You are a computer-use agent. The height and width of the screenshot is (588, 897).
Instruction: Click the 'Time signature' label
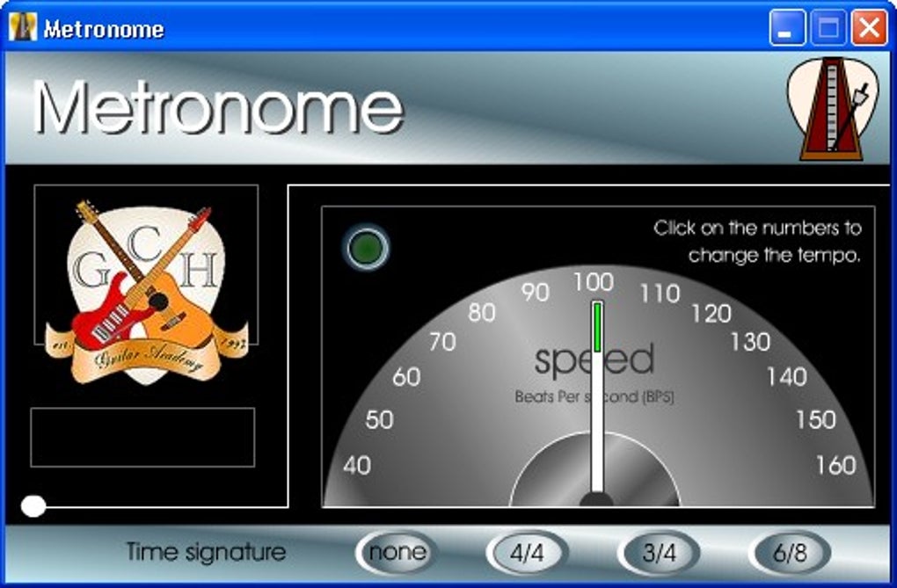[206, 552]
